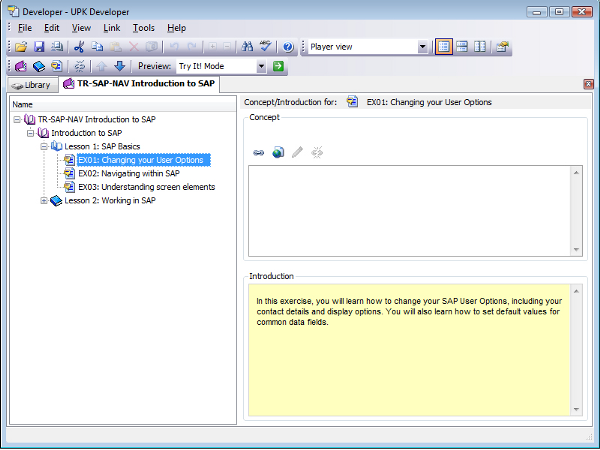The height and width of the screenshot is (450, 600).
Task: Click the globe web page icon in Concept
Action: click(278, 153)
